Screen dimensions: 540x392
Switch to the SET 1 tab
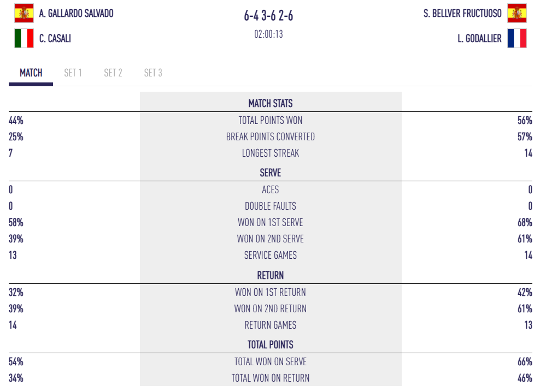click(73, 73)
